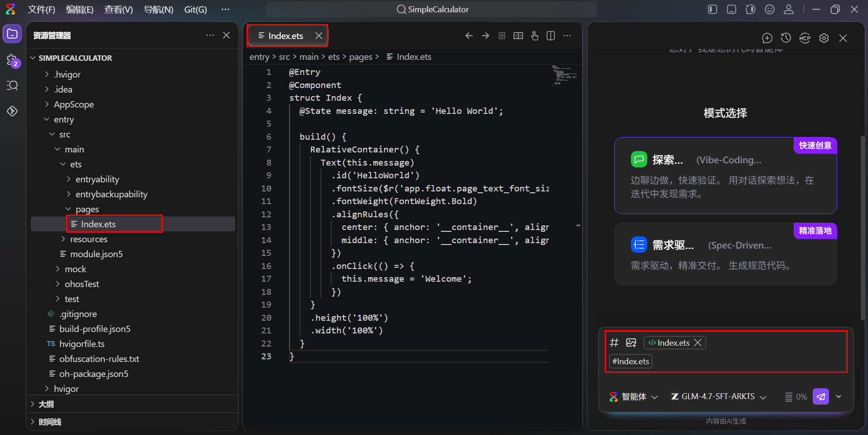
Task: Navigate back with the left arrow
Action: pyautogui.click(x=469, y=36)
